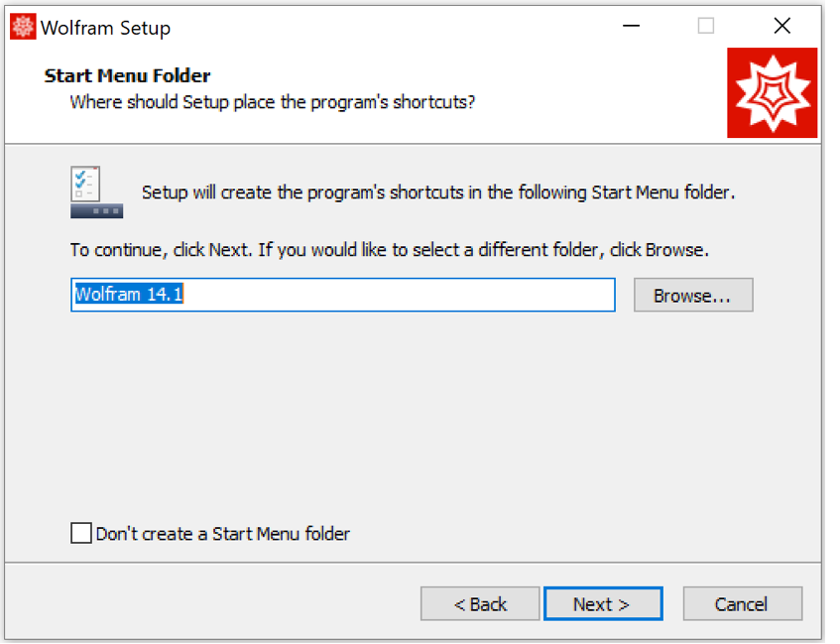Open the Browse... folder dialog
This screenshot has height=644, width=840.
[693, 295]
